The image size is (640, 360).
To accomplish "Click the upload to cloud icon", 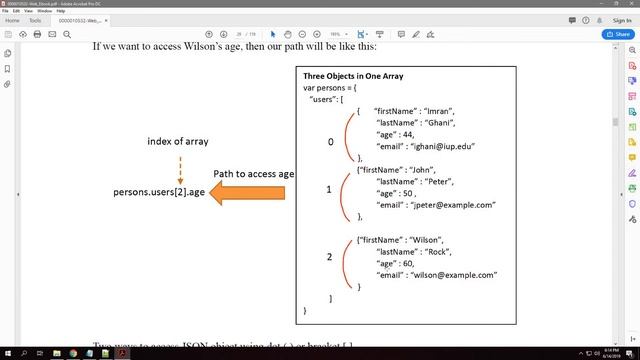I will (23, 35).
